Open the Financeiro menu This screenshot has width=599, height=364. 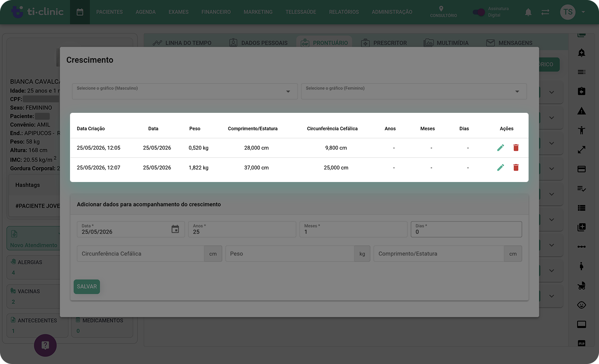(216, 12)
